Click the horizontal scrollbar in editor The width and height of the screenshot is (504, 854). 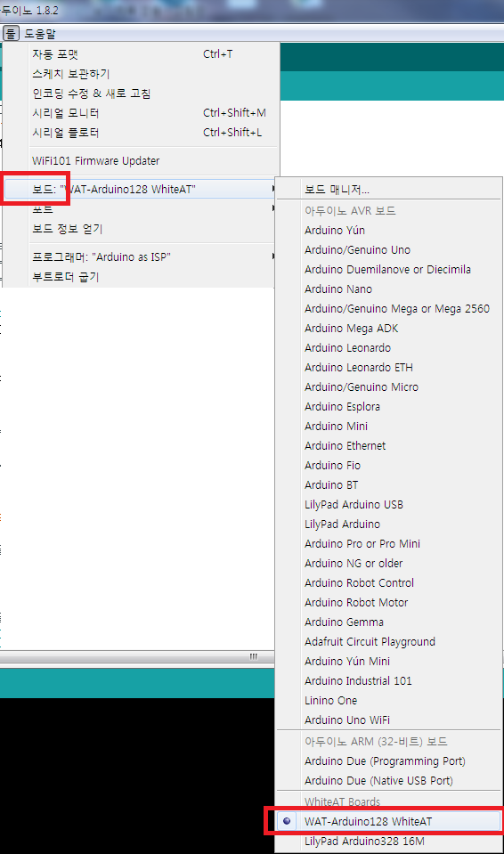click(136, 657)
